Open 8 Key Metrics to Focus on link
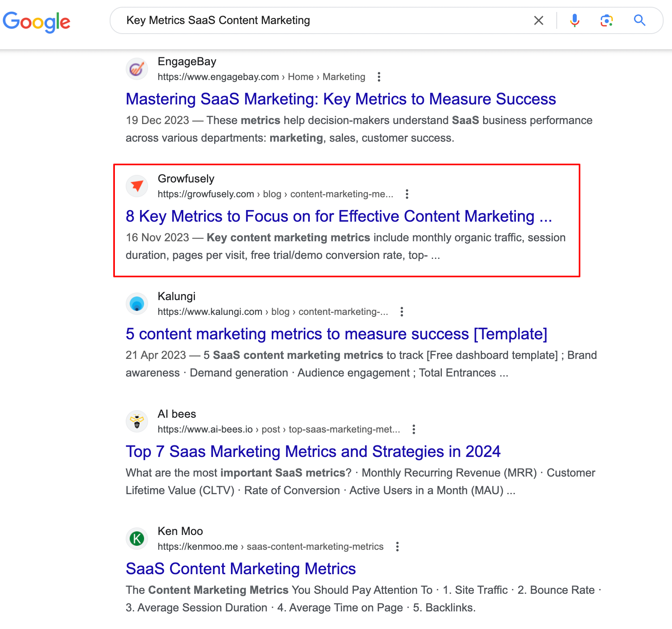672x629 pixels. tap(339, 216)
